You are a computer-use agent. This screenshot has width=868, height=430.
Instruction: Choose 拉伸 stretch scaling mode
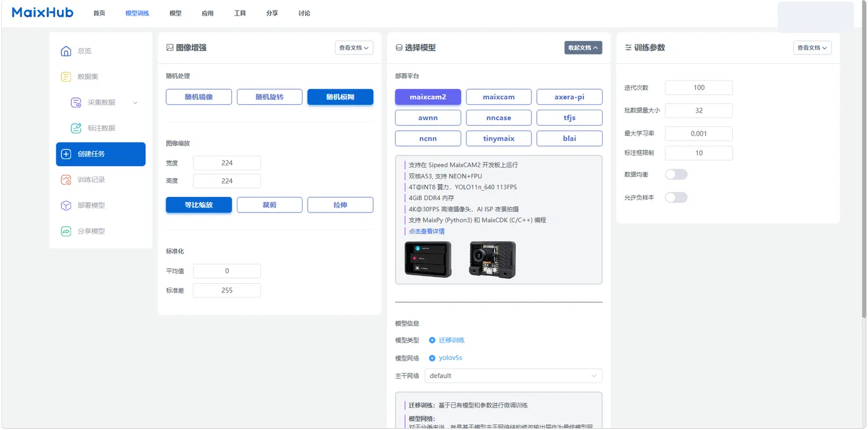click(x=340, y=204)
